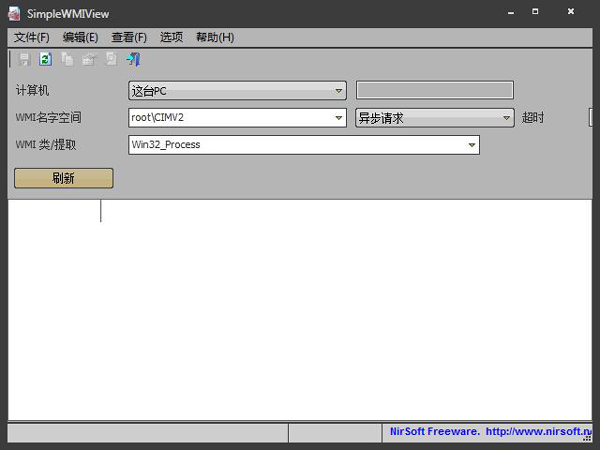
Task: Click the greyed-out Copy toolbar icon
Action: click(67, 59)
